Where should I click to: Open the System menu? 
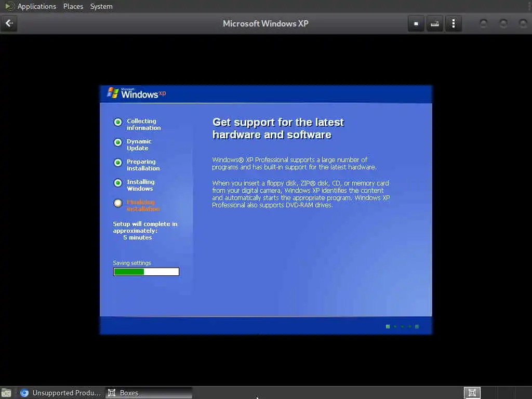[x=101, y=6]
